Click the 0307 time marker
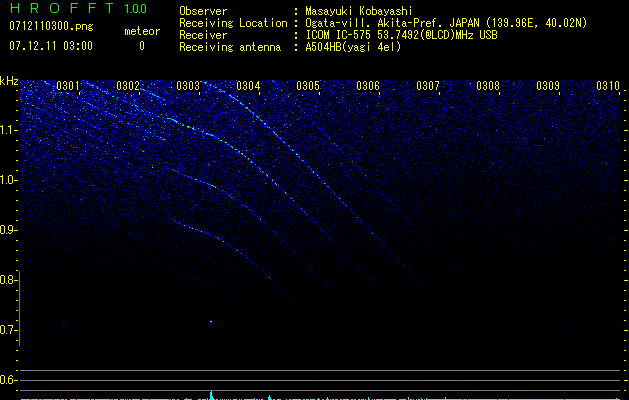This screenshot has width=629, height=400. (x=428, y=86)
